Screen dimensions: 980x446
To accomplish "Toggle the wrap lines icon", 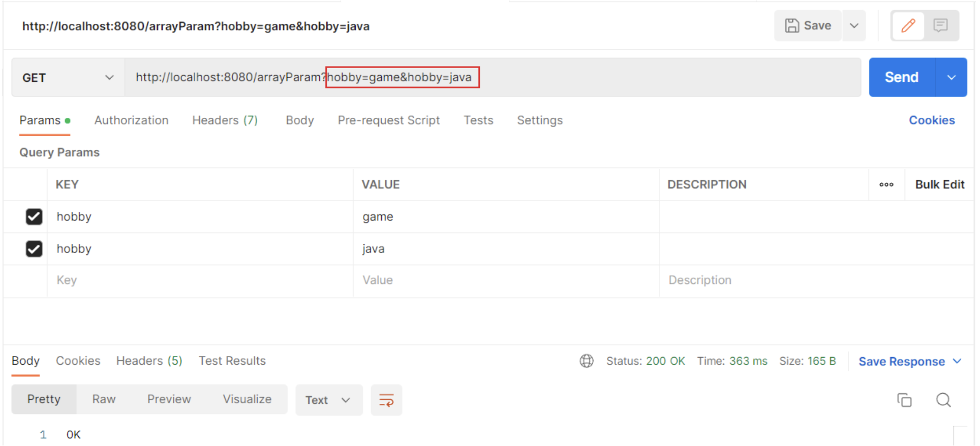I will click(x=386, y=400).
